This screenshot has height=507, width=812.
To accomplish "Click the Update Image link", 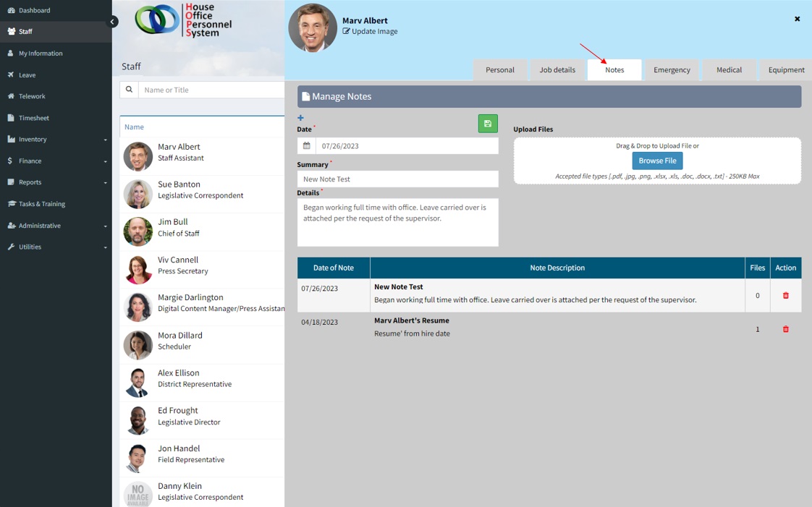I will 373,32.
